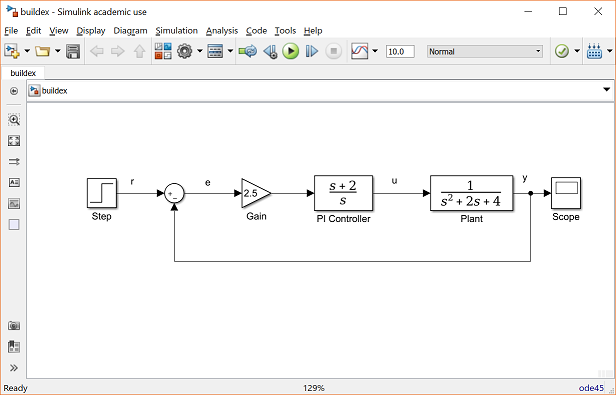Select the buildex model tab

click(23, 73)
